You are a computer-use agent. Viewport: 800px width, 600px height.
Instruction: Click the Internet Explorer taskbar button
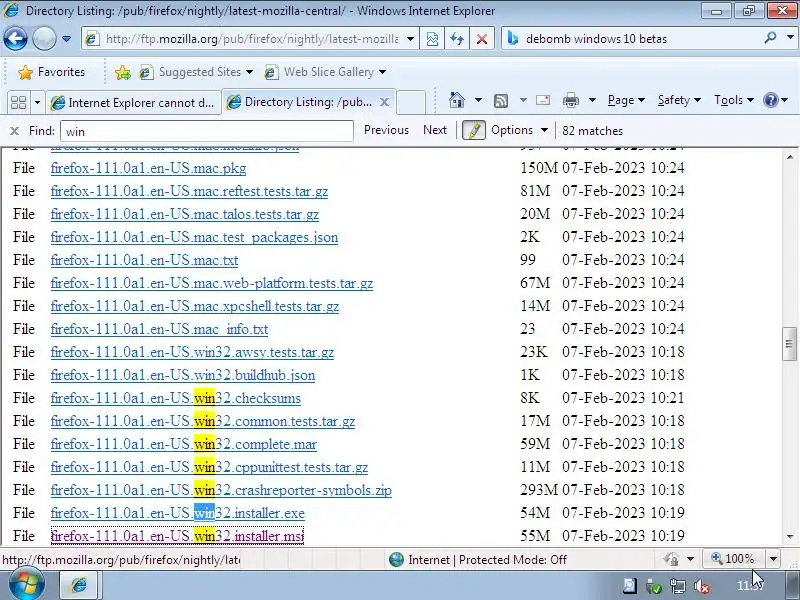tap(79, 585)
